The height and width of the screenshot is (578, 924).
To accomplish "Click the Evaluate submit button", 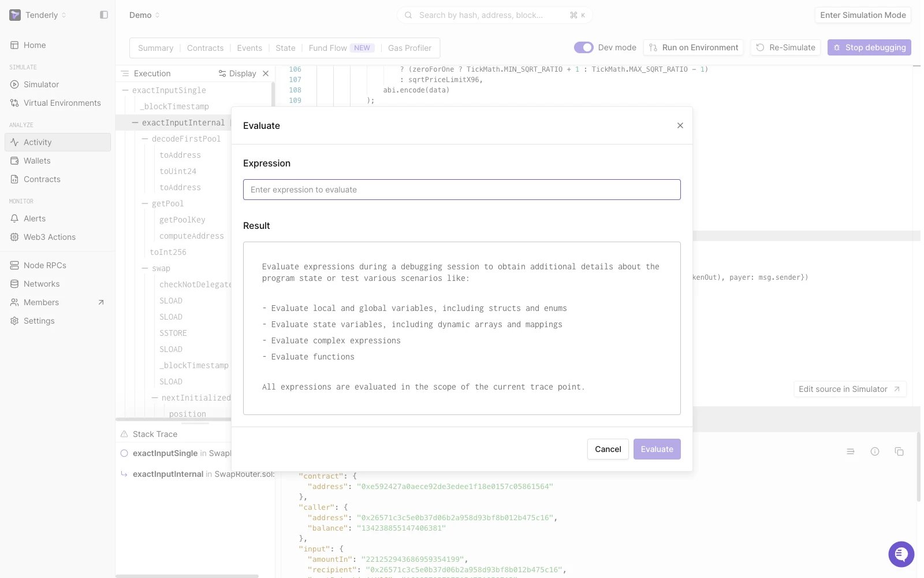I will (x=657, y=449).
